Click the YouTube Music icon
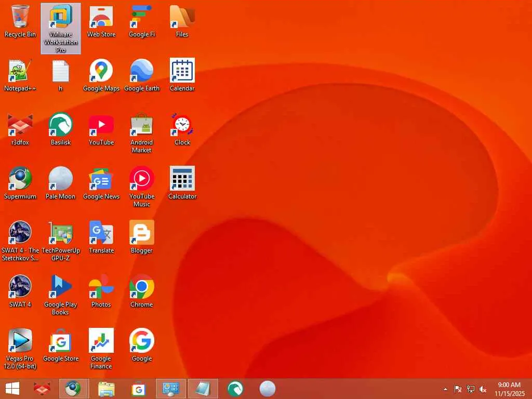 click(x=142, y=187)
